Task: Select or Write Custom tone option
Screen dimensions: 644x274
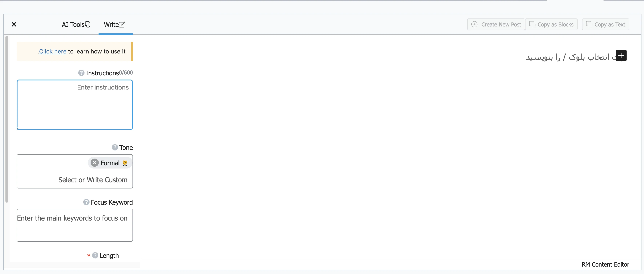Action: pyautogui.click(x=75, y=180)
